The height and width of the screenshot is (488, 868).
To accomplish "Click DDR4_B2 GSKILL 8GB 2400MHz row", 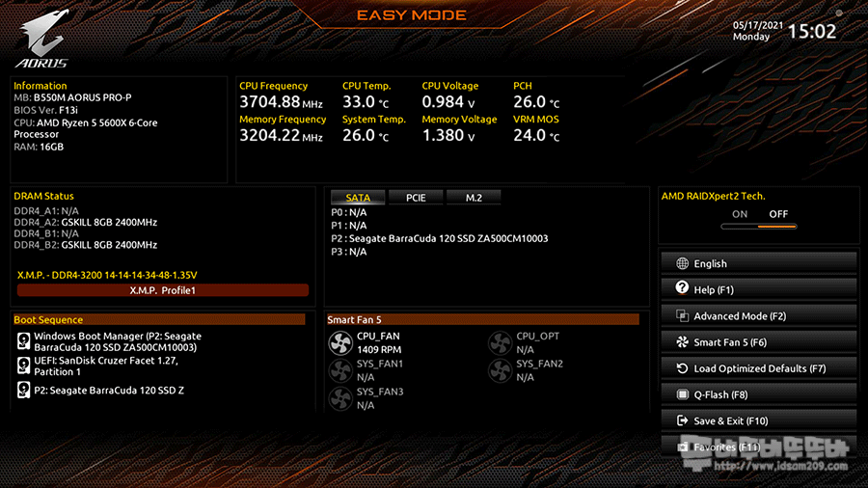I will click(x=85, y=245).
